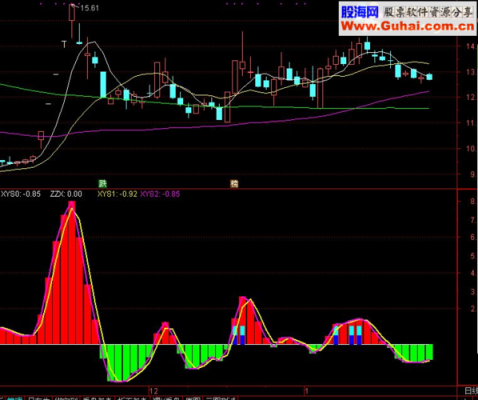
Task: Select the 15.61 high price label
Action: 90,8
